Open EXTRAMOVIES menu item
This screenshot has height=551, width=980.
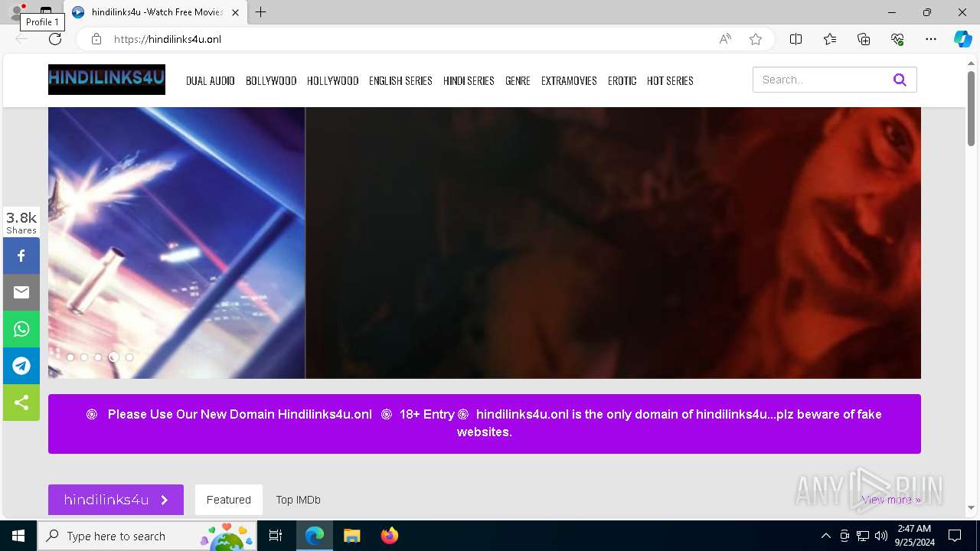[x=569, y=80]
